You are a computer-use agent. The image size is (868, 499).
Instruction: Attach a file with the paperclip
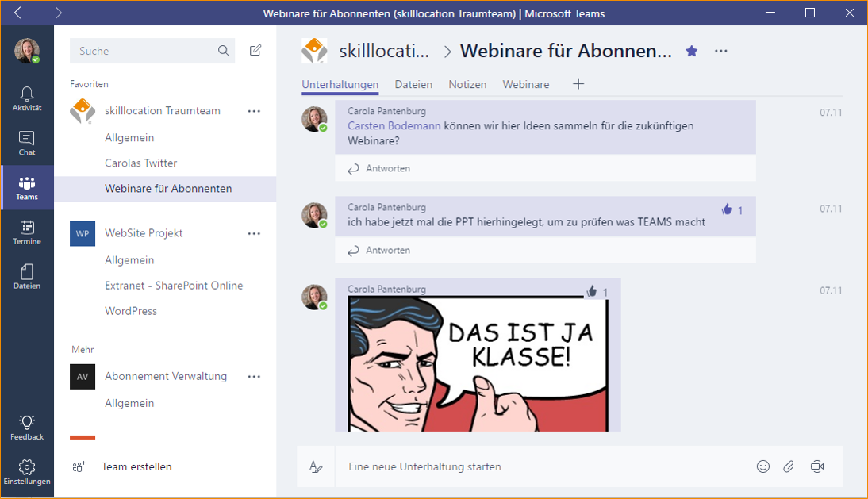coord(789,467)
